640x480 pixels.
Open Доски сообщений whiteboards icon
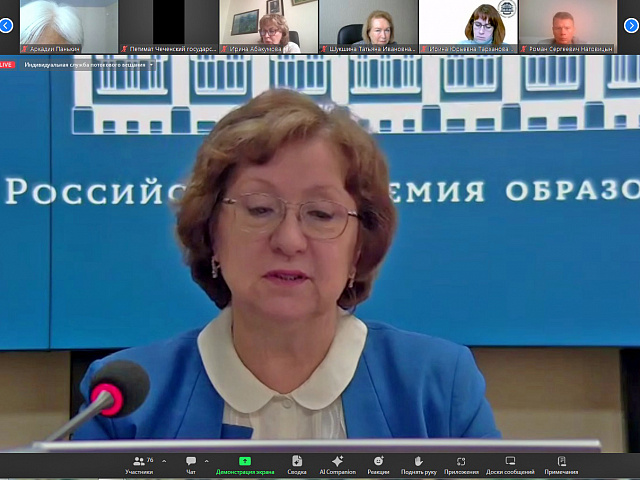tap(510, 461)
